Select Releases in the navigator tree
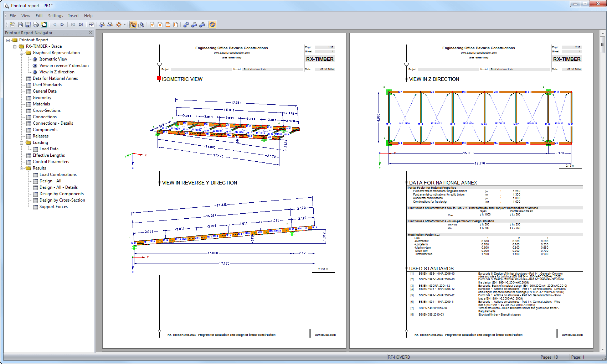Viewport: 607px width, 364px height. 41,136
